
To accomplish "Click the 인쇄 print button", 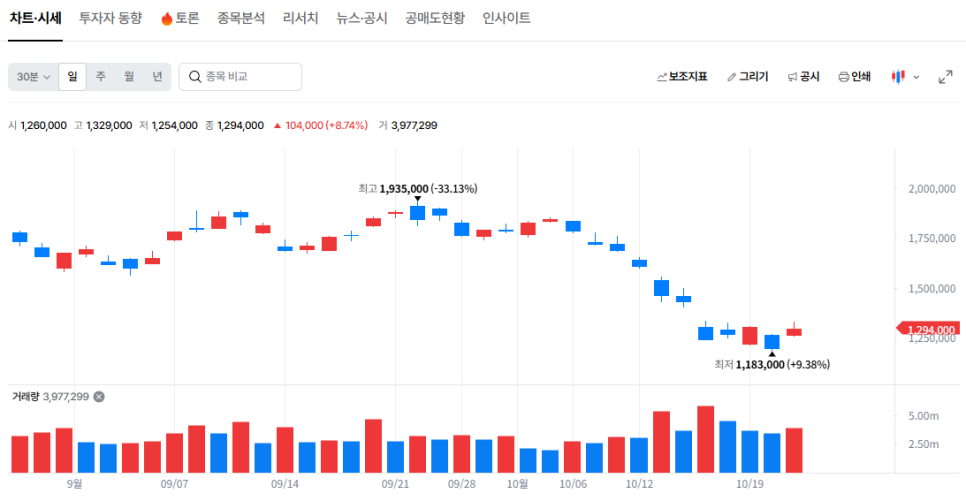I will point(854,77).
